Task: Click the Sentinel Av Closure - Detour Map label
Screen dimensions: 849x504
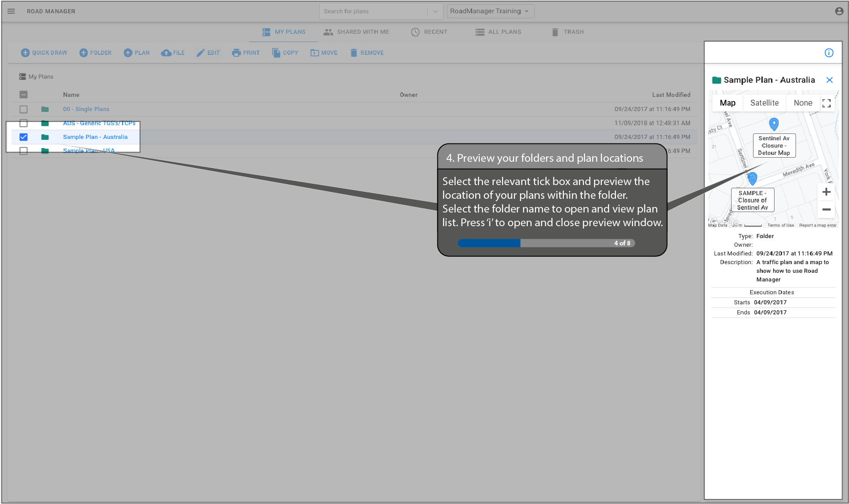Action: 774,146
